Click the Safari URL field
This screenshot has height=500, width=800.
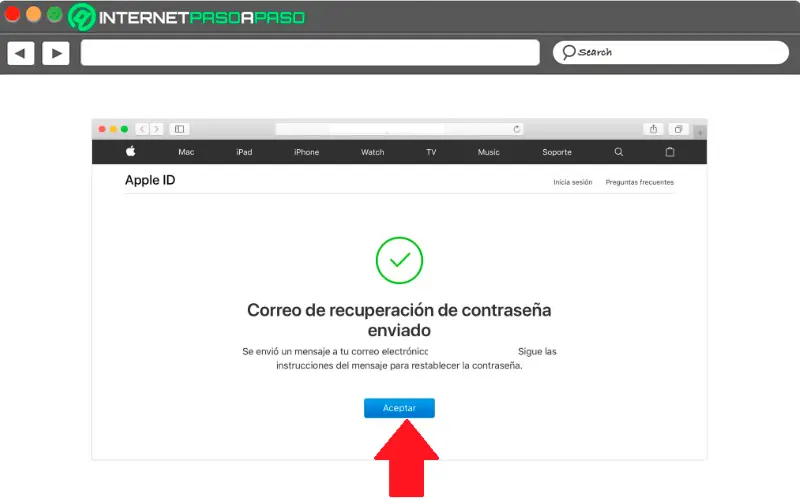[400, 129]
